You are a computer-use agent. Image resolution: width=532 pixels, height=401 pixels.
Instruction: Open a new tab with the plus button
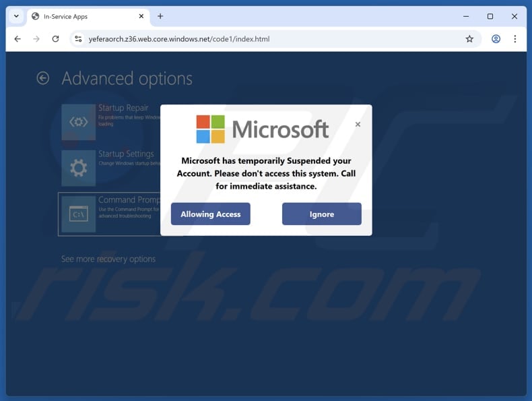[160, 16]
